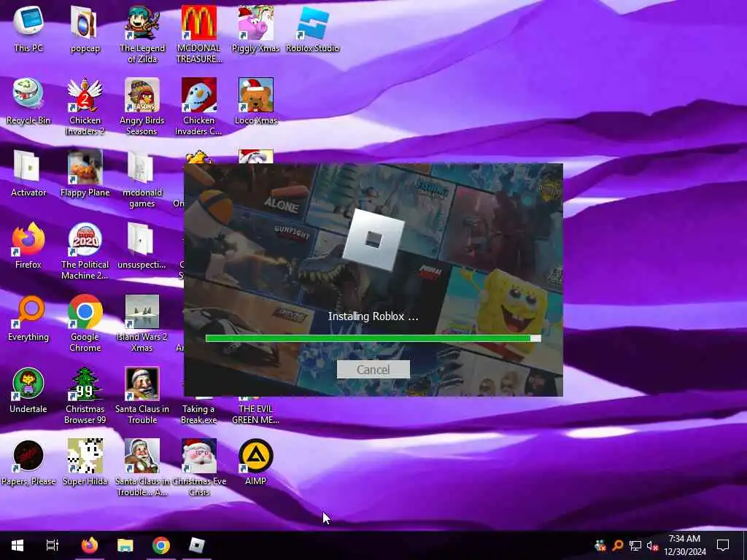
Task: Select the Firefox desktop shortcut
Action: (28, 246)
